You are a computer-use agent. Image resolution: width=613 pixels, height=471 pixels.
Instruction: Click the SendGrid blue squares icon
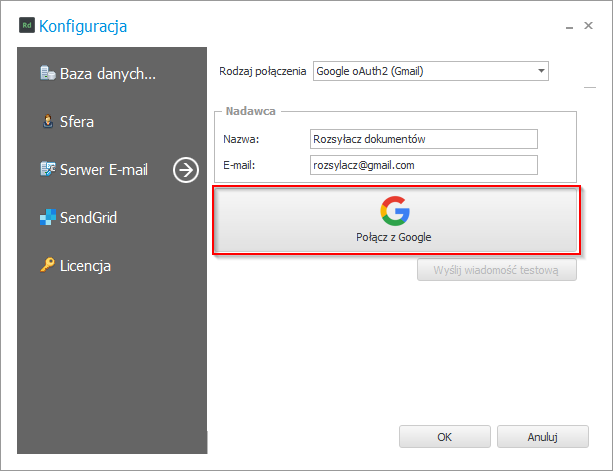48,217
